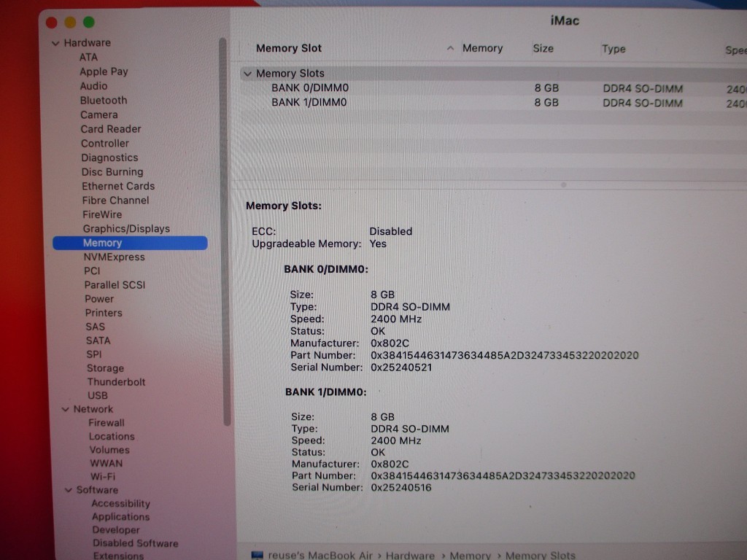Open the Bluetooth section

coord(104,101)
